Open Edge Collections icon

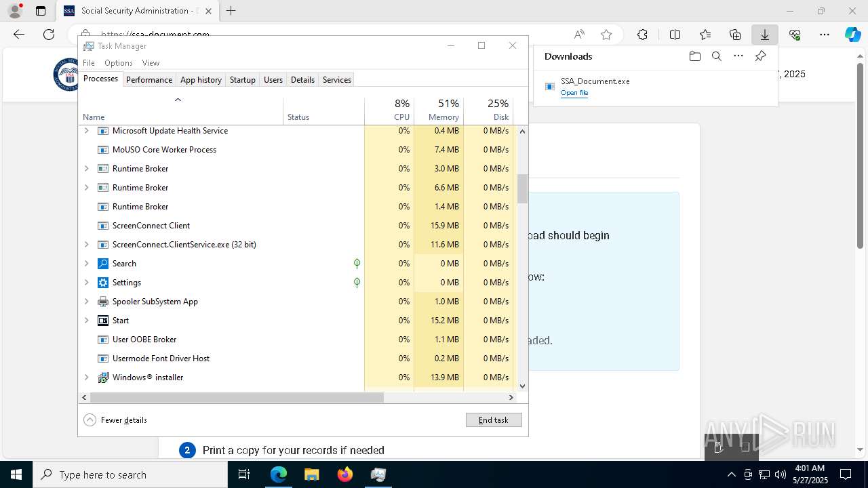coord(735,35)
